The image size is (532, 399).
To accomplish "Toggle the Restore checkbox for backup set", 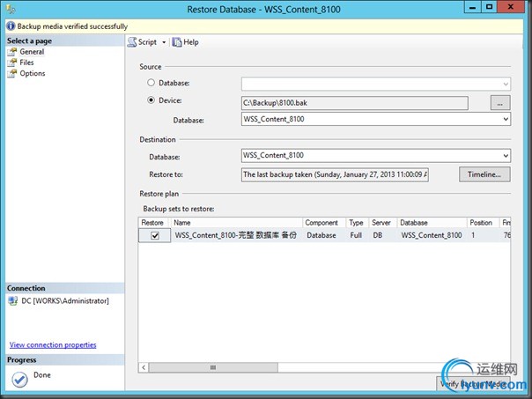I will (x=155, y=235).
